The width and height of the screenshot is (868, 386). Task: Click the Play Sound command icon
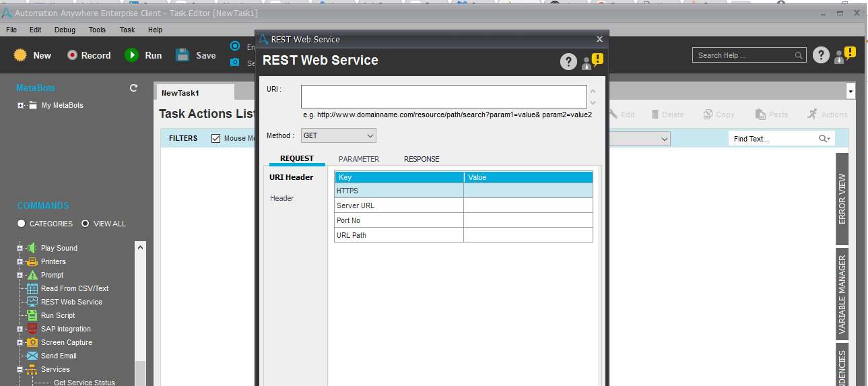(32, 248)
